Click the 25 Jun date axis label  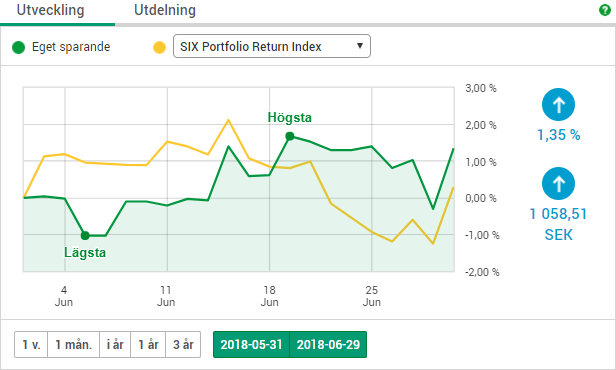[x=372, y=296]
